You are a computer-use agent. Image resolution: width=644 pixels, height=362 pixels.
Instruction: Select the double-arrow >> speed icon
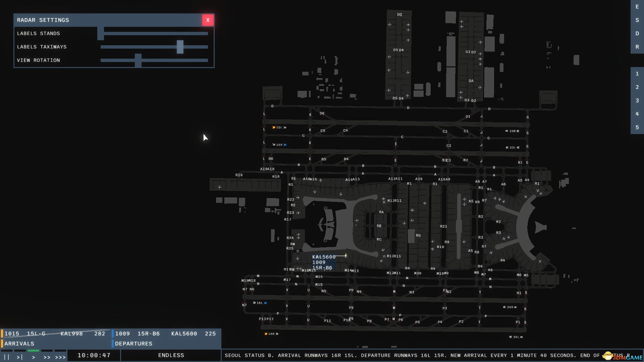click(x=47, y=355)
